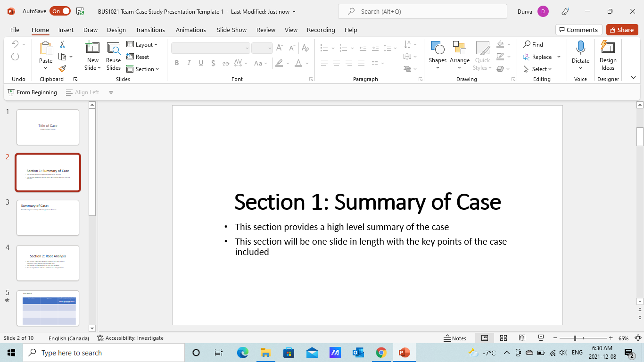Start Slide Show from status bar

click(541, 338)
